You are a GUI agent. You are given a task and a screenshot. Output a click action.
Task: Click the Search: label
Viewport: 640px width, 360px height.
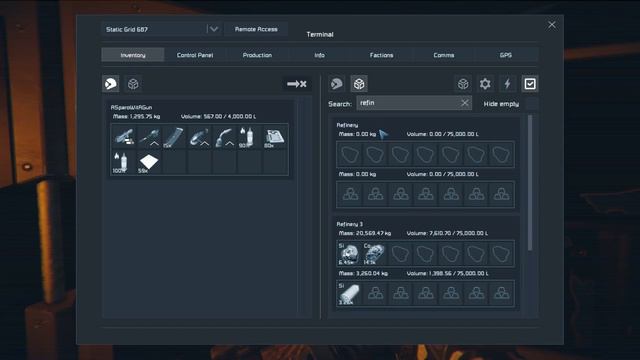(x=340, y=104)
